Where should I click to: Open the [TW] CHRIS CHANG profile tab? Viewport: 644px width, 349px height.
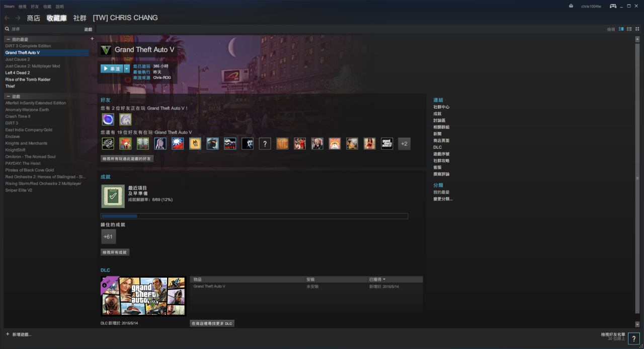point(125,18)
